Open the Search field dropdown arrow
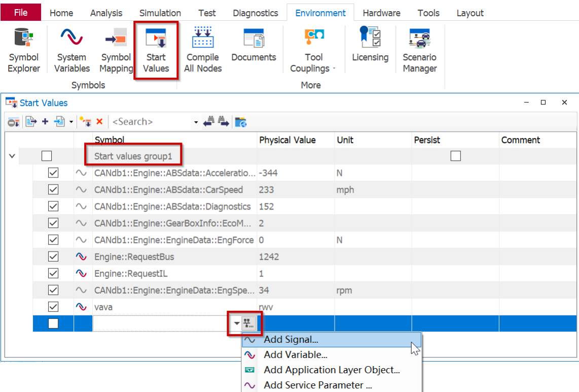Screen dimensions: 579x392 tap(196, 122)
